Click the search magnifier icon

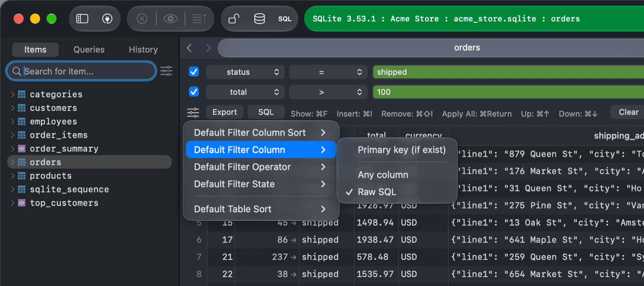tap(17, 71)
